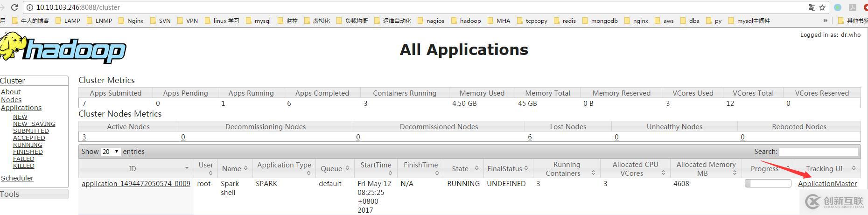Sort table by User column
868x215 pixels.
[206, 168]
